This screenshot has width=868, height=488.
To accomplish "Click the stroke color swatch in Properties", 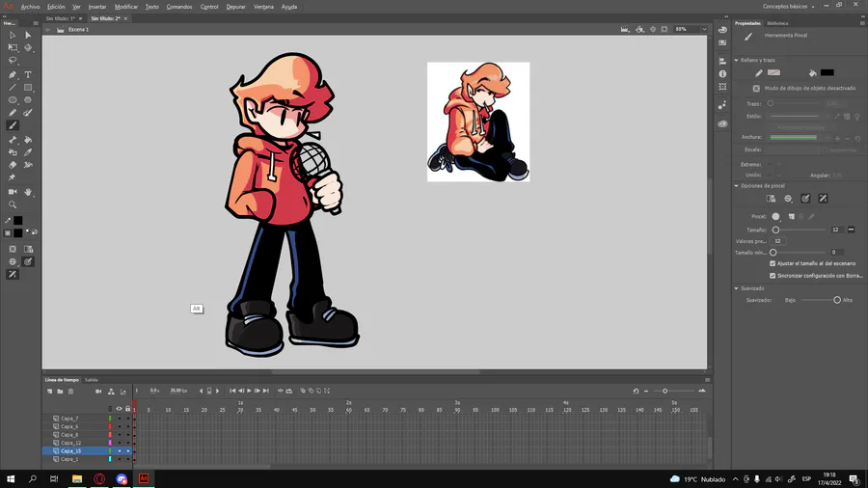I will click(x=773, y=72).
